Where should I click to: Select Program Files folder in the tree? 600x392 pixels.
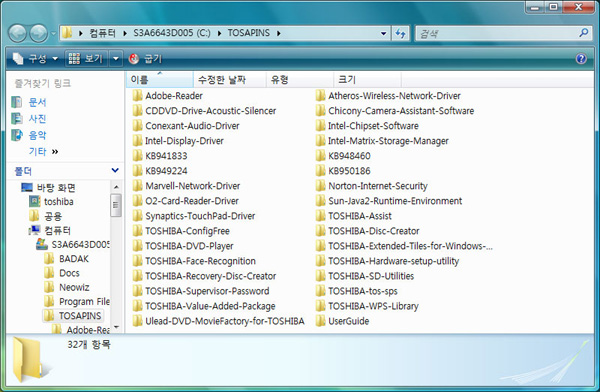point(84,302)
